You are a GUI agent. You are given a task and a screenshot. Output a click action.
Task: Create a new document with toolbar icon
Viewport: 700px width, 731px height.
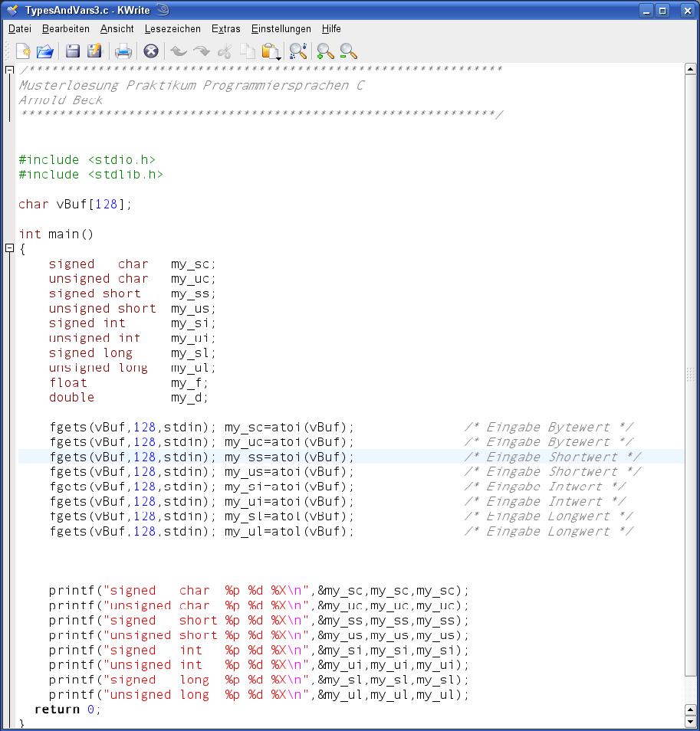pos(23,51)
